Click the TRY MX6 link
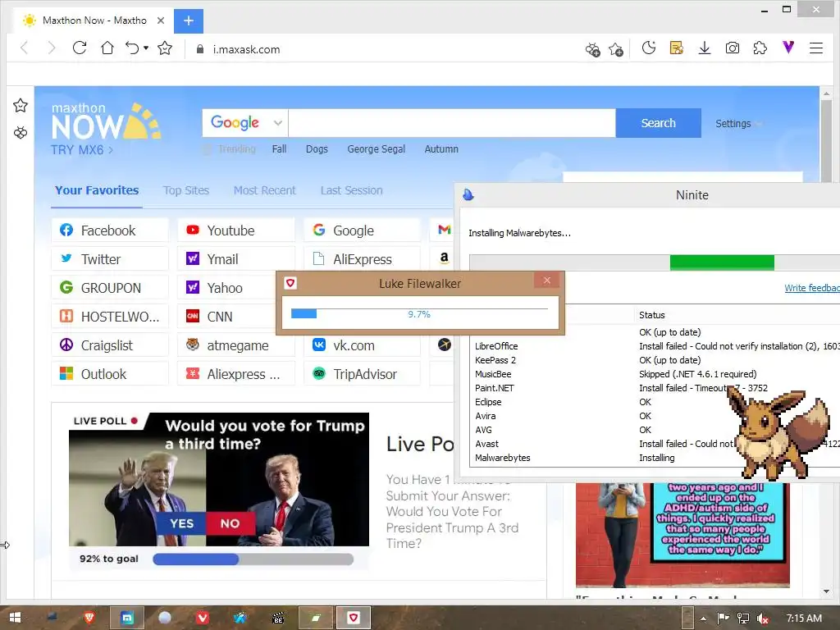The image size is (840, 630). 82,150
